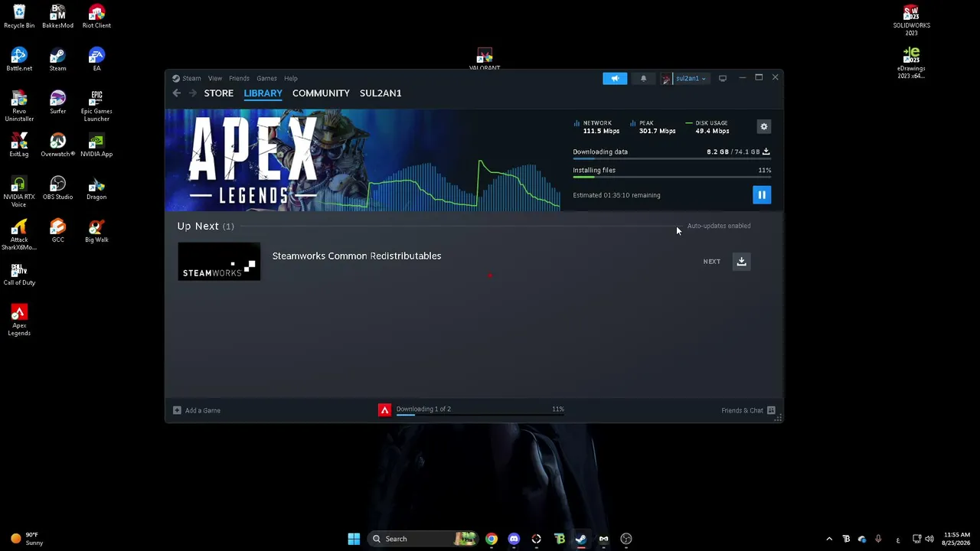Viewport: 980px width, 551px height.
Task: Click the Installing files progress bar
Action: pyautogui.click(x=671, y=177)
